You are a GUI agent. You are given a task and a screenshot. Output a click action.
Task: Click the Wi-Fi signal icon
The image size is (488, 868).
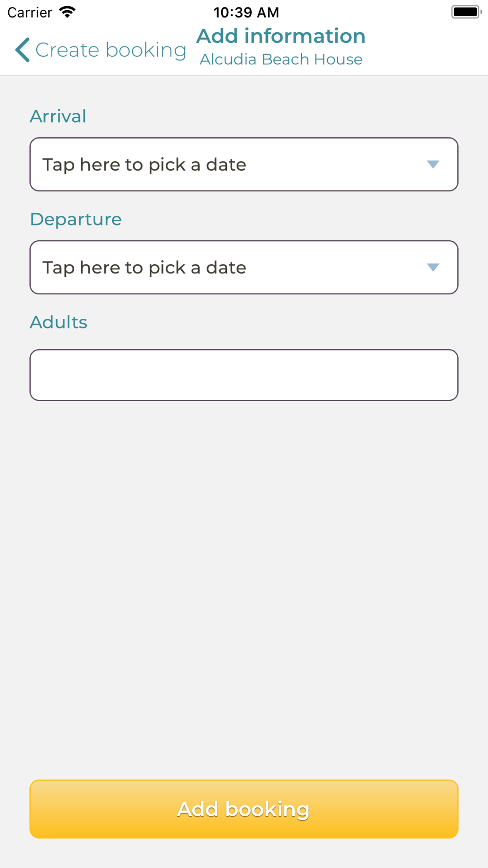click(67, 12)
